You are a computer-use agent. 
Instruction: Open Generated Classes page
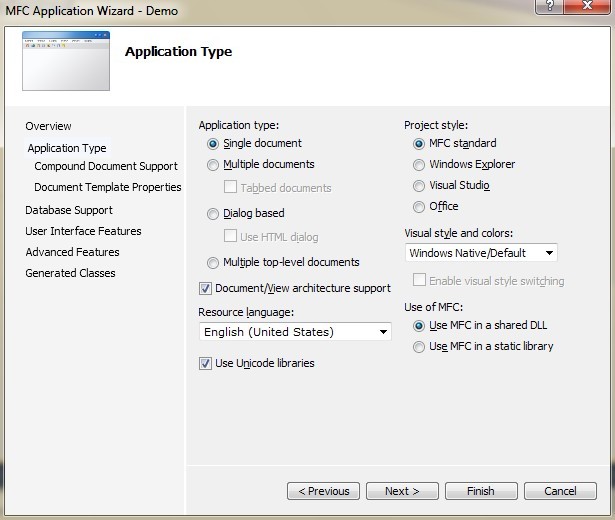(70, 273)
